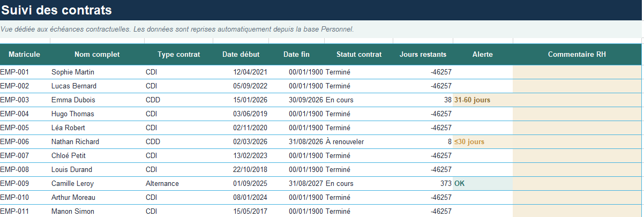This screenshot has width=644, height=217.
Task: Select the Matricule column header
Action: point(25,54)
